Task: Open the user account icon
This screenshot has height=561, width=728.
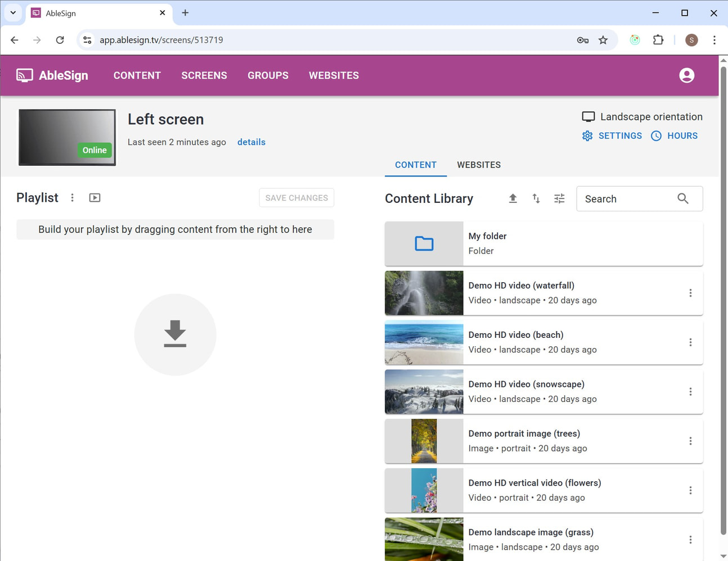Action: point(686,75)
